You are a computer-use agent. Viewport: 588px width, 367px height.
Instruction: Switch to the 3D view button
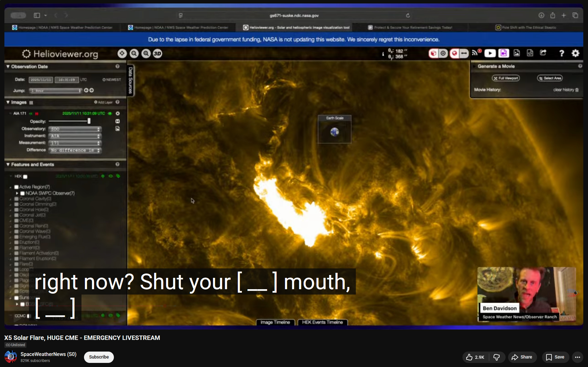pos(158,54)
